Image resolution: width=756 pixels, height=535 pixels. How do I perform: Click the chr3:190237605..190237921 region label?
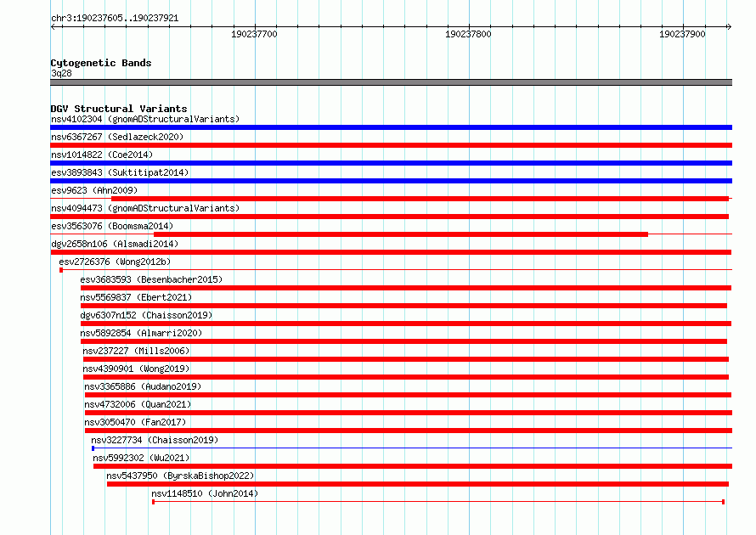tap(115, 18)
